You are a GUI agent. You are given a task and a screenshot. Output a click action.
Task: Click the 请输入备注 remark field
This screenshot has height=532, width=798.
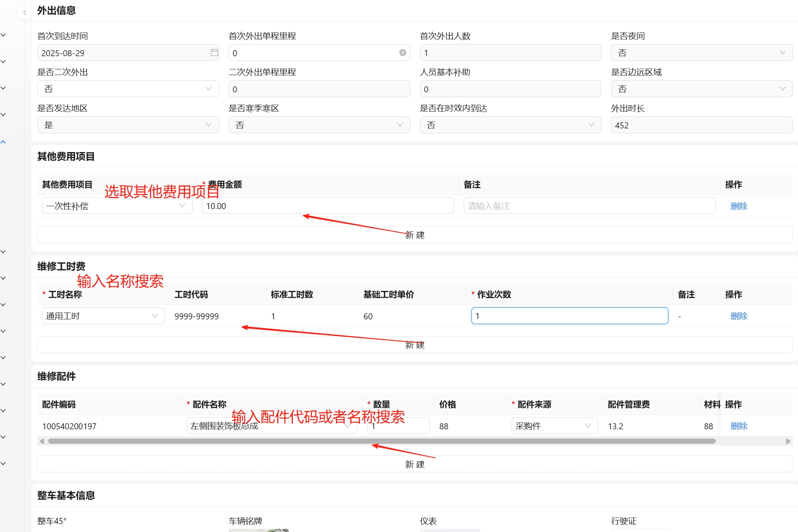coord(589,205)
